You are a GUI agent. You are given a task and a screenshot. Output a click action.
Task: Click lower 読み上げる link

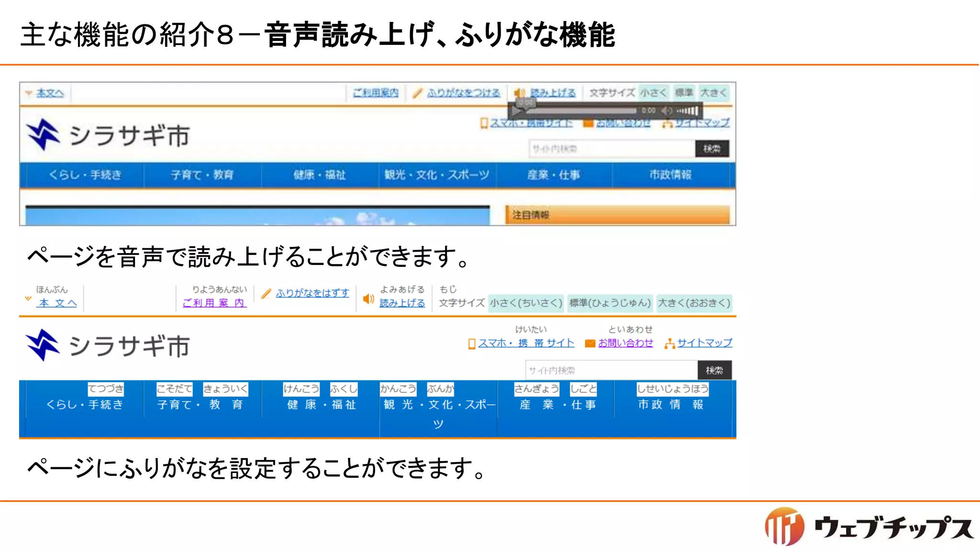[402, 303]
